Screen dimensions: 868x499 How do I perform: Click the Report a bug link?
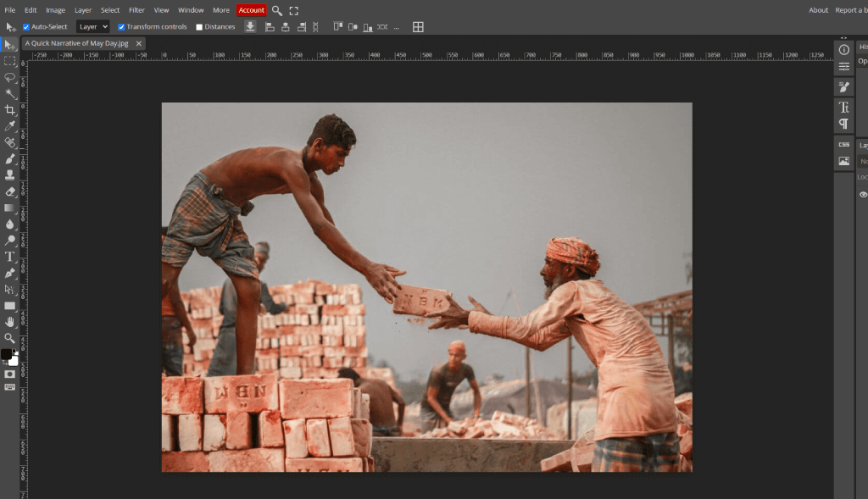[852, 9]
